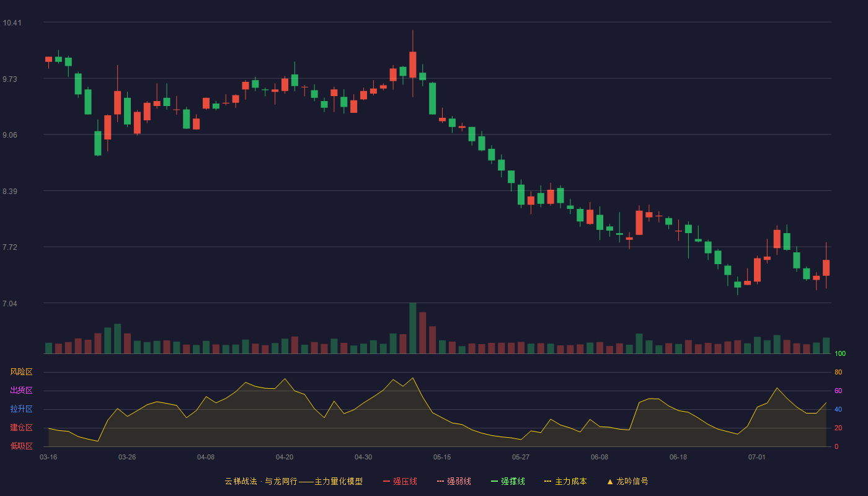Screen dimensions: 868x496
Task: Select the 拉升区 zone label
Action: [21, 409]
